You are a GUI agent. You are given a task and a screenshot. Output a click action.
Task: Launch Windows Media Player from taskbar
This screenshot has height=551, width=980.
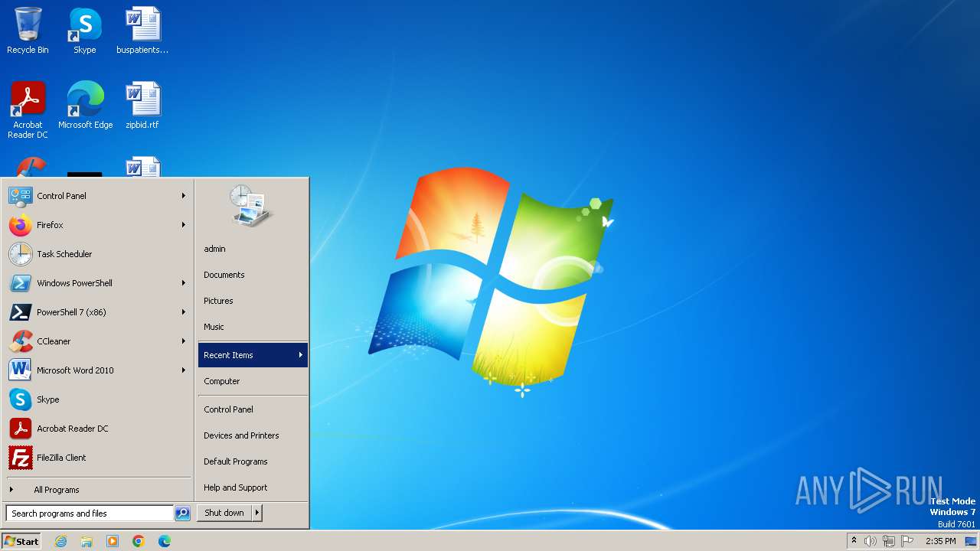tap(113, 541)
